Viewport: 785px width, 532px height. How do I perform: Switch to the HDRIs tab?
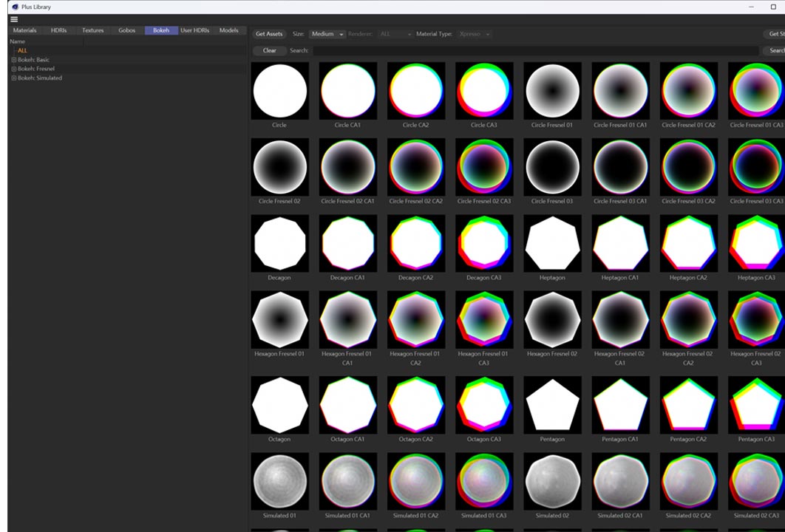point(58,30)
